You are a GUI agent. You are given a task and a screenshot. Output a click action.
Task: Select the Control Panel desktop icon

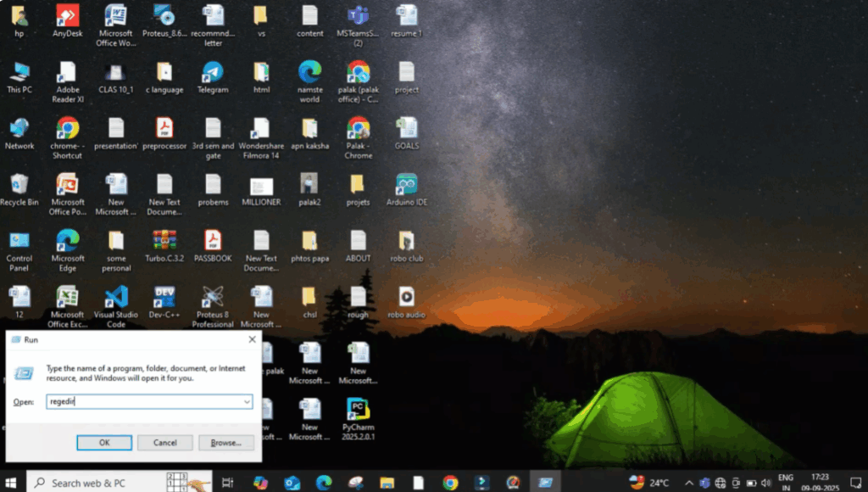pyautogui.click(x=19, y=242)
